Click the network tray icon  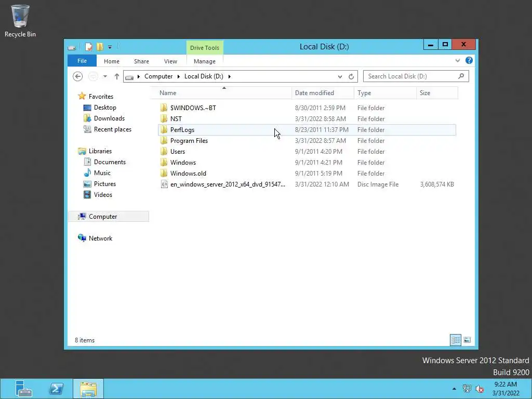467,389
